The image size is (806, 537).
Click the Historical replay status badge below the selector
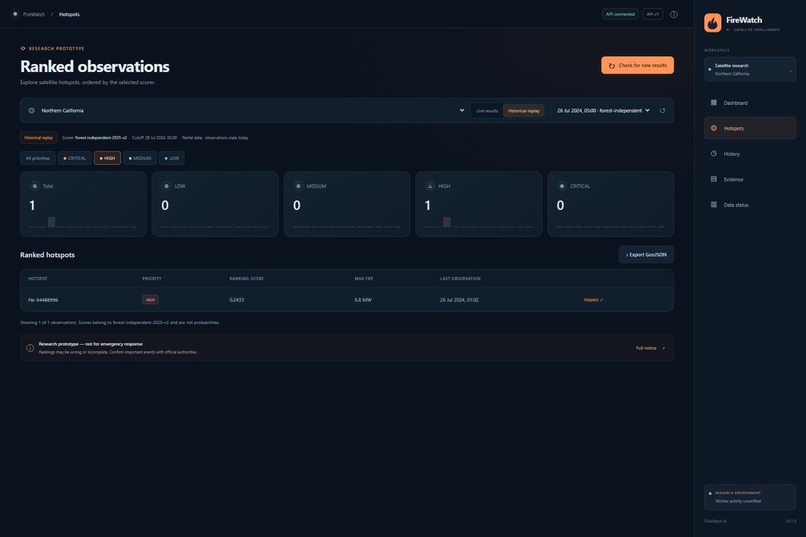pyautogui.click(x=39, y=138)
